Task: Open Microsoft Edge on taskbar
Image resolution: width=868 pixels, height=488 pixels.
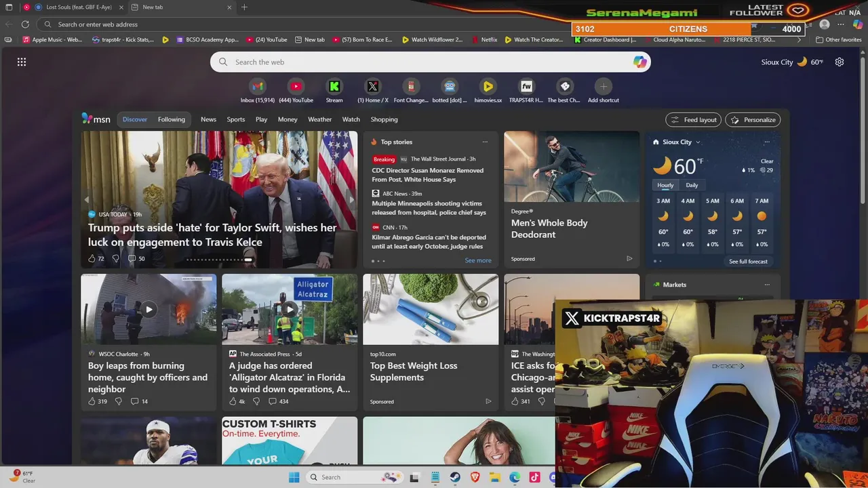Action: (515, 477)
